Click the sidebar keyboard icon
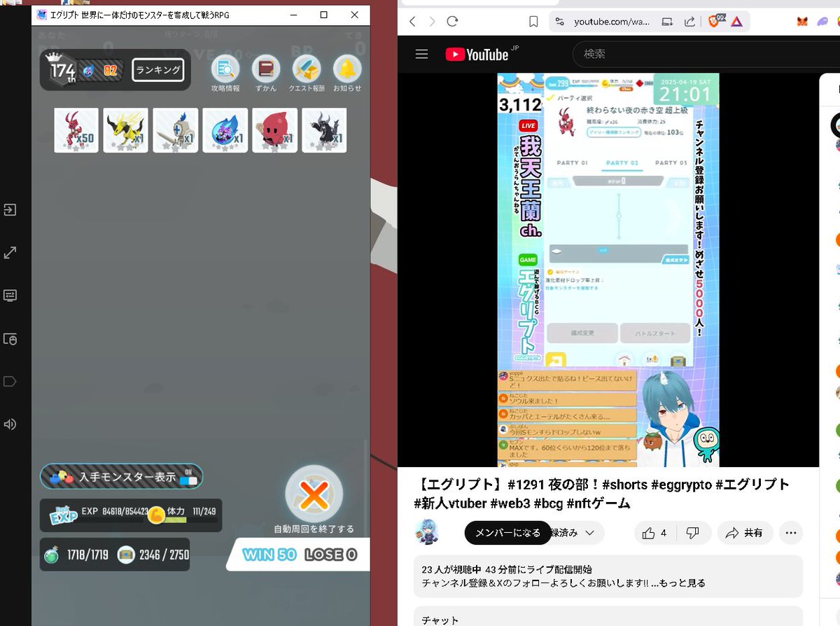Image resolution: width=840 pixels, height=626 pixels. (x=10, y=295)
